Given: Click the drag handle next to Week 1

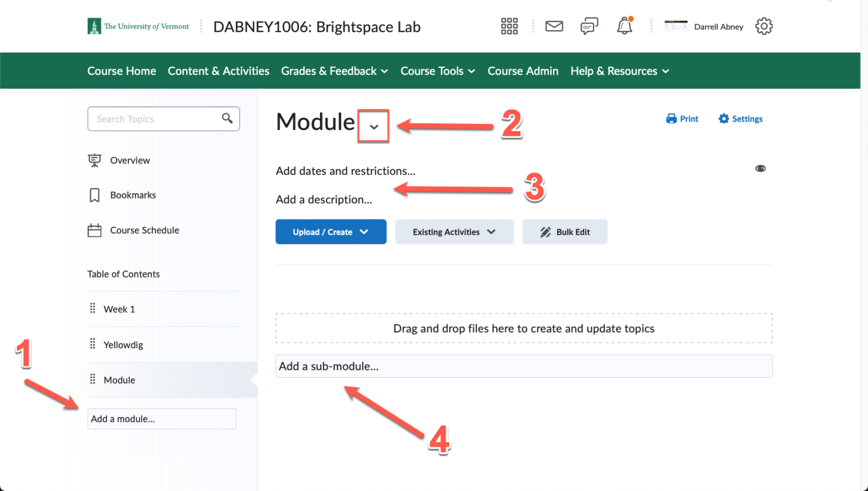Looking at the screenshot, I should point(93,309).
